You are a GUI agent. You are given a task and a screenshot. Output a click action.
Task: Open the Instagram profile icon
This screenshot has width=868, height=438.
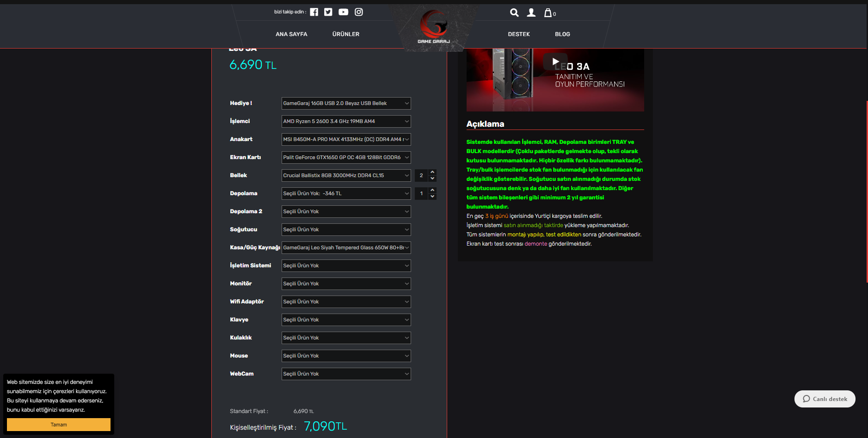pos(359,12)
